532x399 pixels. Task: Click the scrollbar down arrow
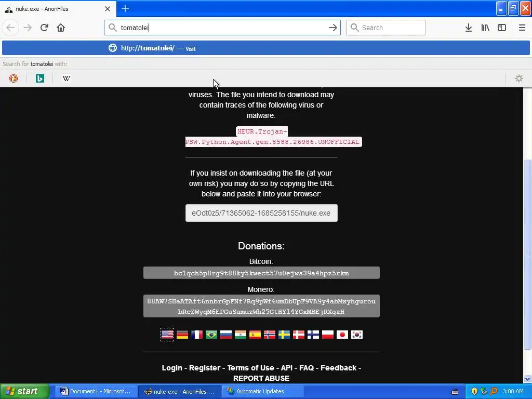point(527,379)
